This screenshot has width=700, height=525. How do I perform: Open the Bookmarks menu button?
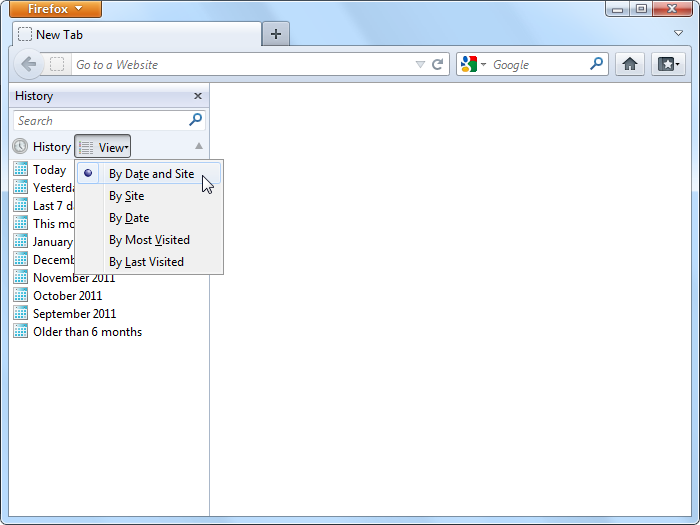pos(668,64)
